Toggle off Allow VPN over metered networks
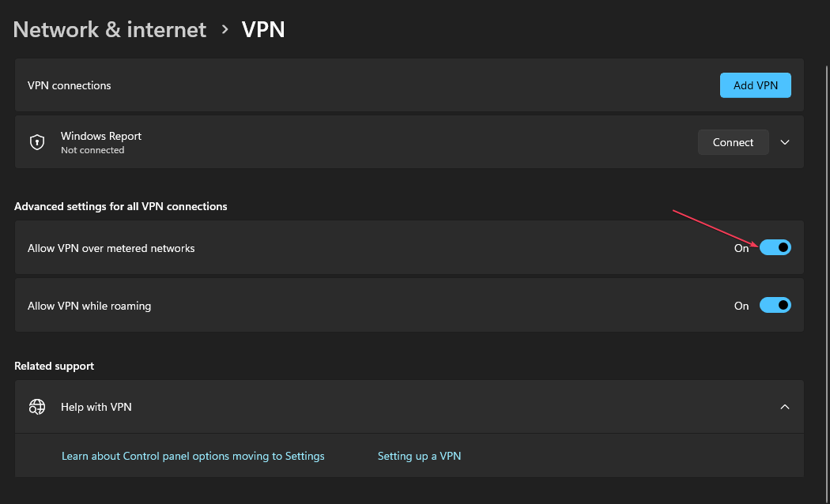This screenshot has width=830, height=504. point(775,247)
